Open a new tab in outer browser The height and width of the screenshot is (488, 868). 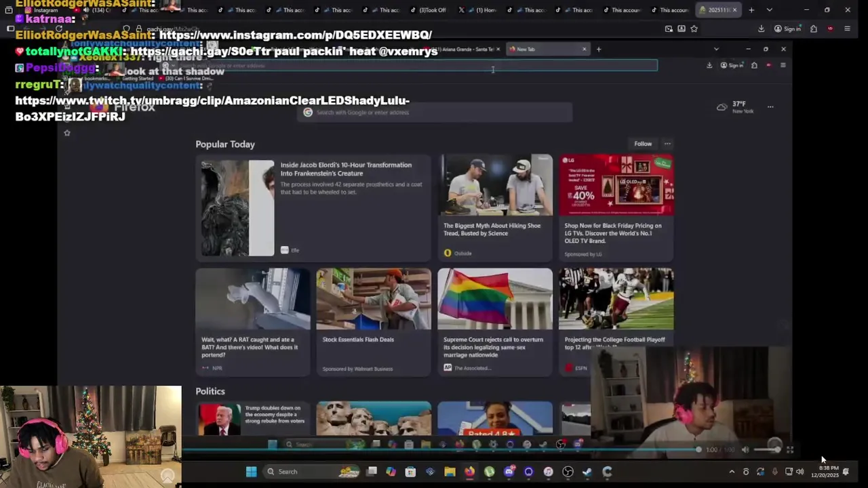tap(751, 10)
